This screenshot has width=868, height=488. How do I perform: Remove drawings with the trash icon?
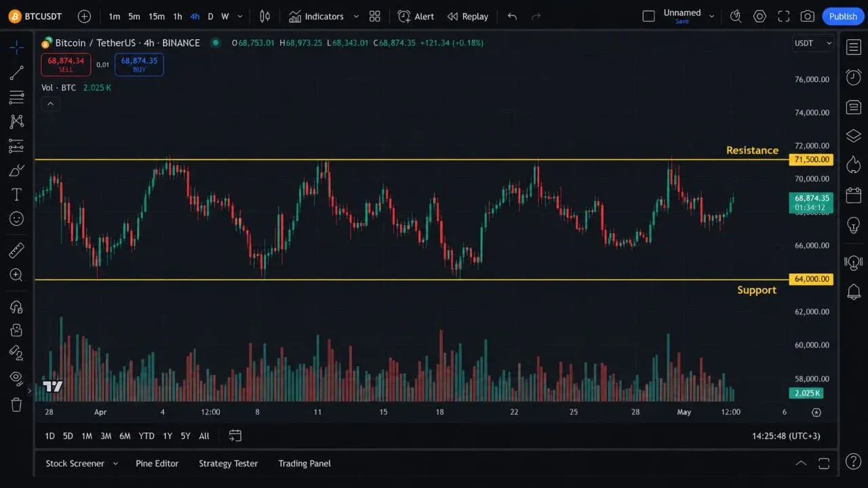point(16,405)
